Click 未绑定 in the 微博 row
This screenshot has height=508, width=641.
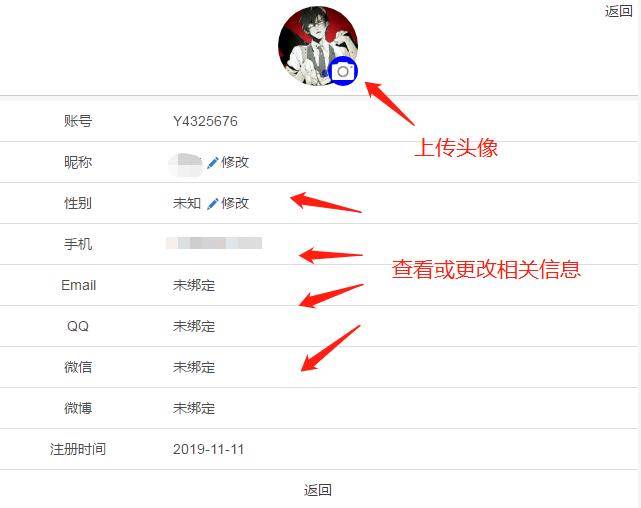pos(194,408)
